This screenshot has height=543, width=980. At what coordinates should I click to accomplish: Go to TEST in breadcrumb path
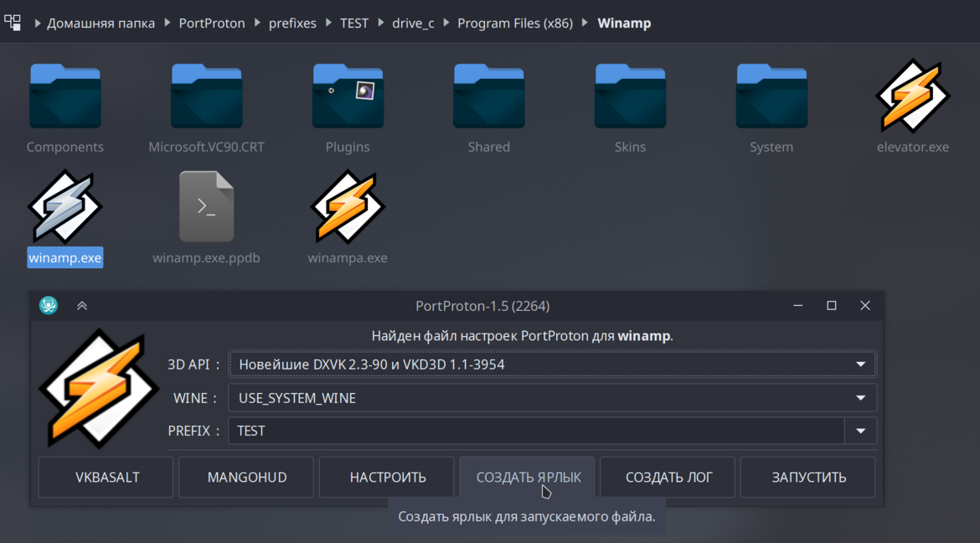(354, 23)
